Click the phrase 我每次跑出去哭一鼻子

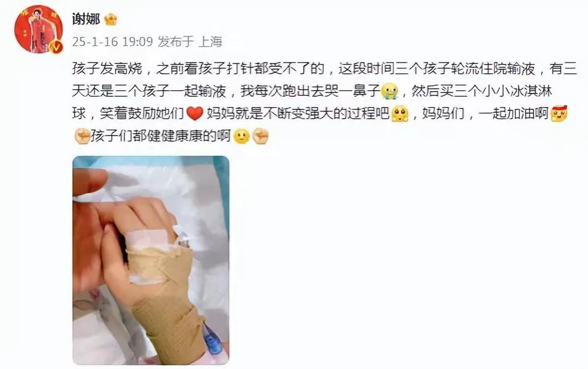tap(310, 91)
